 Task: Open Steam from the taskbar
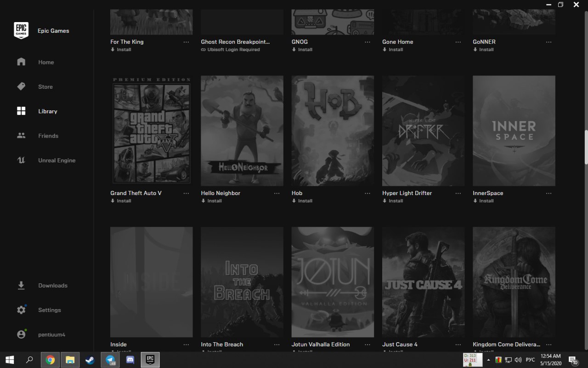[90, 360]
